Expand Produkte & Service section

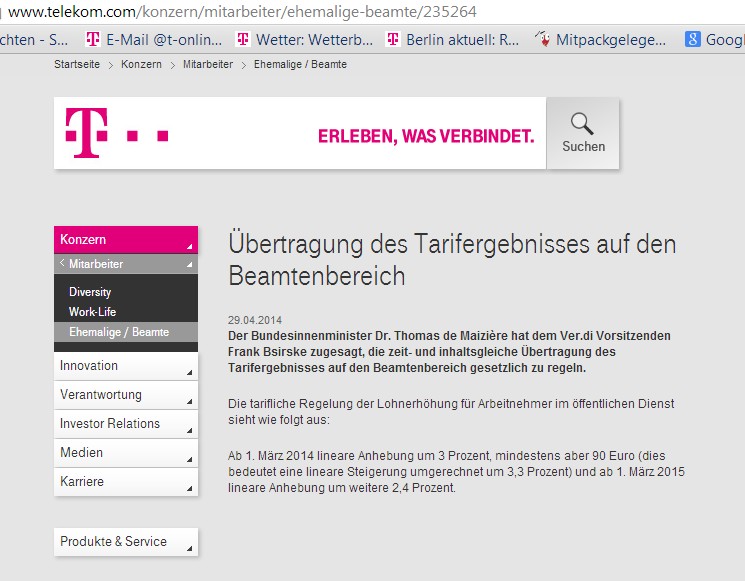[x=125, y=542]
